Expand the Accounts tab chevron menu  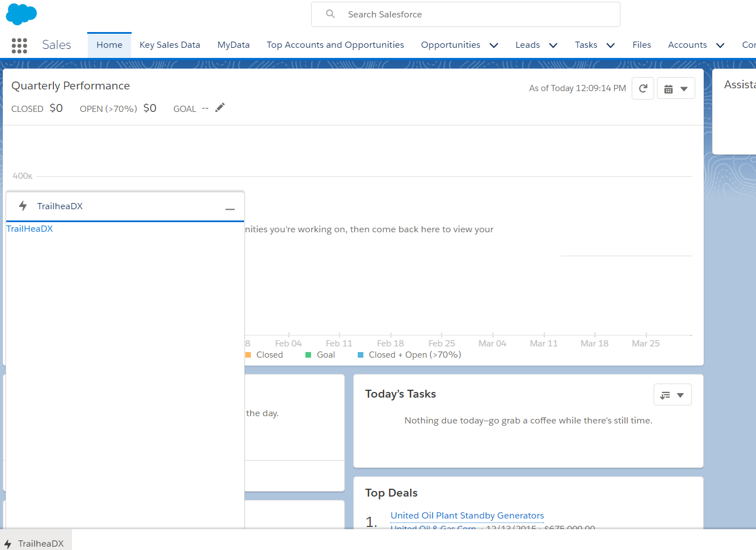(720, 46)
